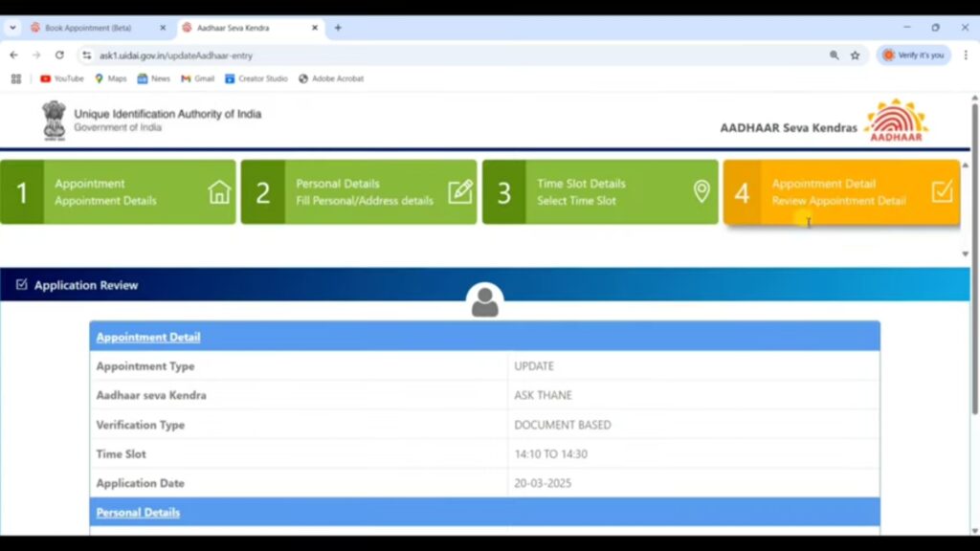This screenshot has width=980, height=551.
Task: Click the inner steps panel scroll up arrow
Action: pyautogui.click(x=965, y=165)
